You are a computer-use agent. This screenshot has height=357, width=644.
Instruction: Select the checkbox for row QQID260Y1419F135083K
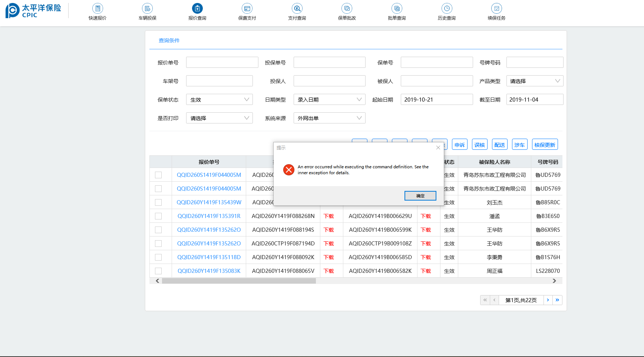(x=158, y=271)
